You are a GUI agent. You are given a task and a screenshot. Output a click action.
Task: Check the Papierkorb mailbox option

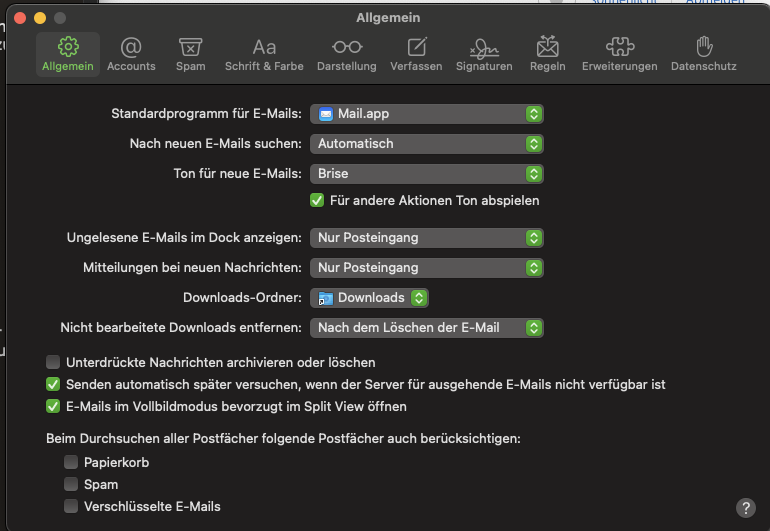click(71, 462)
